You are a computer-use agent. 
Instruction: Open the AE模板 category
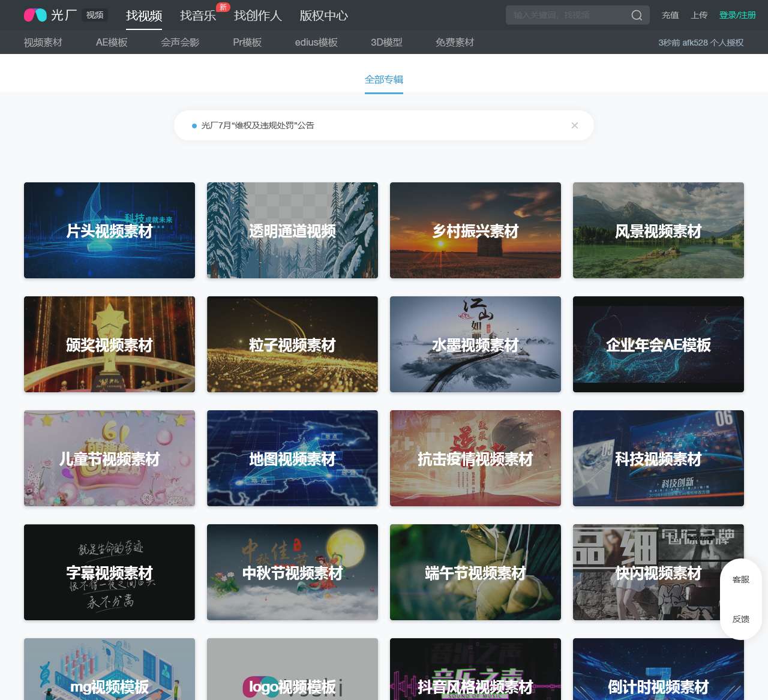pyautogui.click(x=112, y=43)
